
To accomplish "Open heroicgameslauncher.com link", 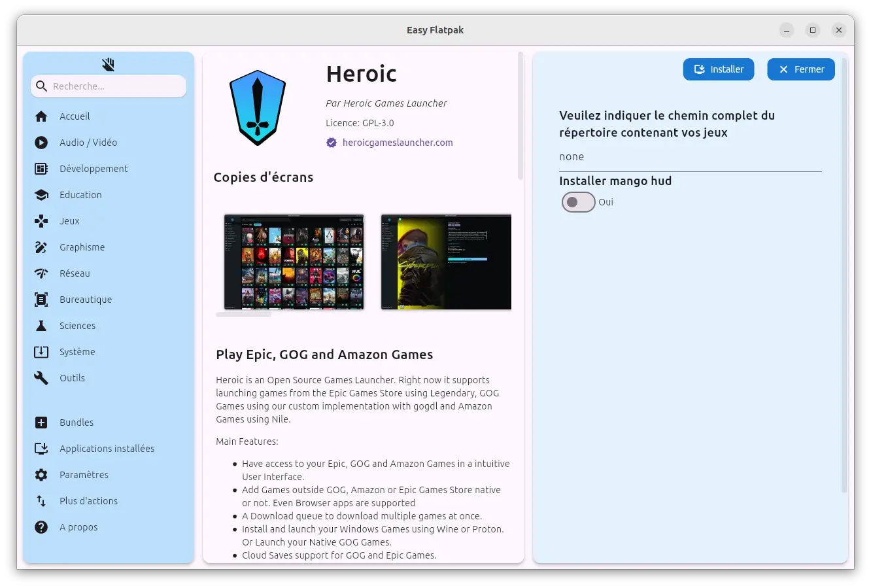I will click(398, 143).
